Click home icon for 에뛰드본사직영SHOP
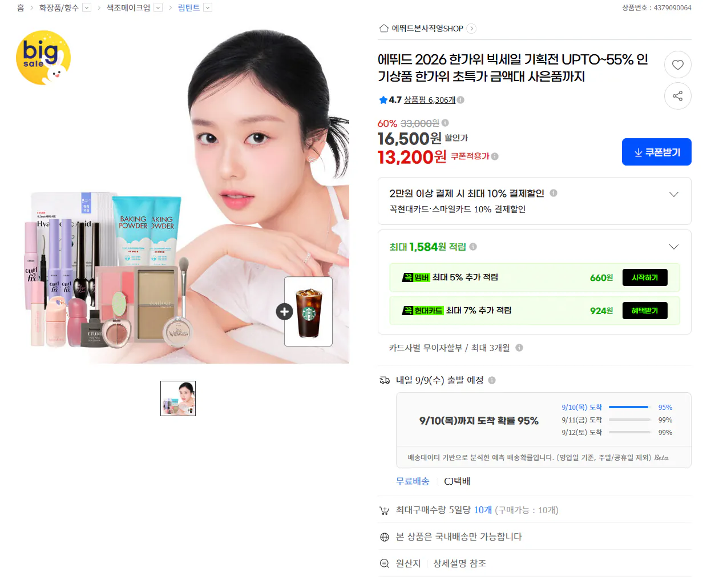 (x=384, y=29)
